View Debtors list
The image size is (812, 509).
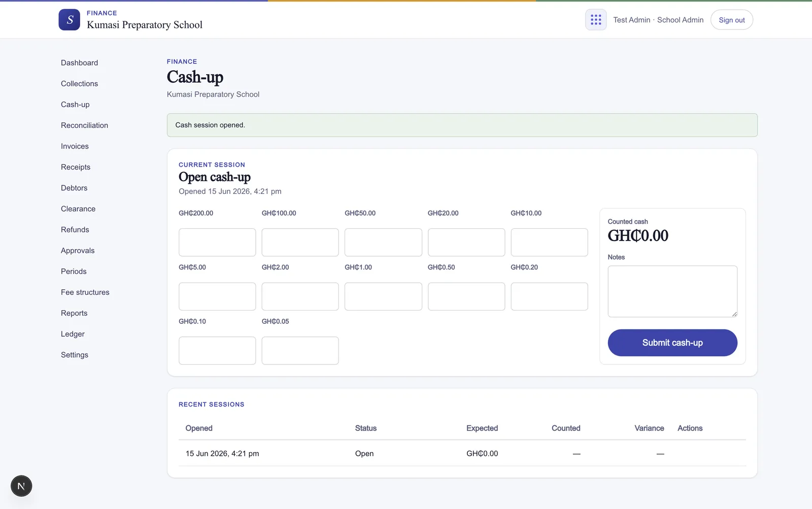click(x=74, y=188)
